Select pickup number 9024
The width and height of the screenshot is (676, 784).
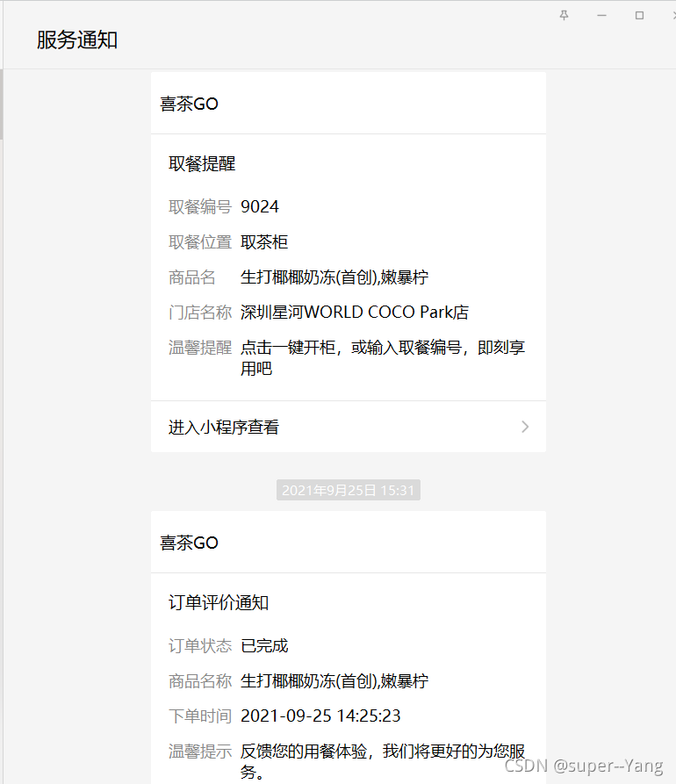[260, 206]
